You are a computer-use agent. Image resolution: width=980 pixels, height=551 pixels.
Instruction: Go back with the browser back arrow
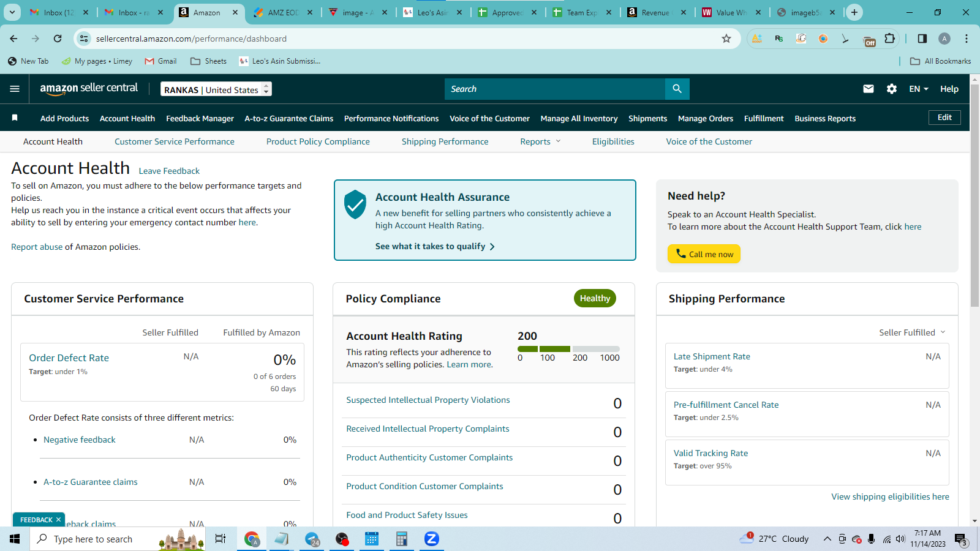click(13, 39)
